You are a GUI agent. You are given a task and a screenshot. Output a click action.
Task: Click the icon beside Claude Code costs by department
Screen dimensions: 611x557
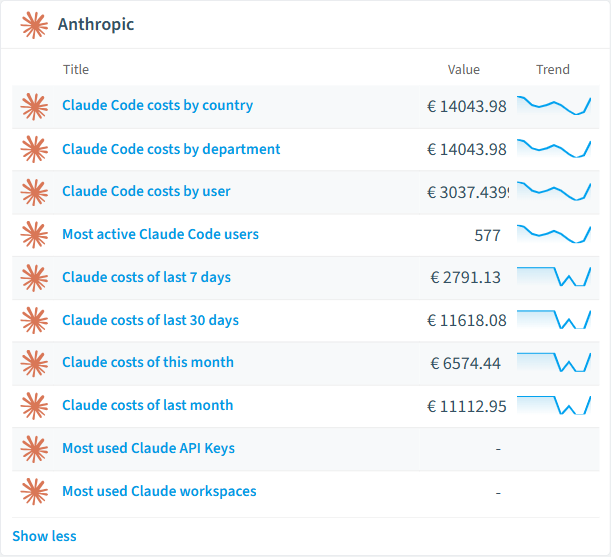coord(34,149)
